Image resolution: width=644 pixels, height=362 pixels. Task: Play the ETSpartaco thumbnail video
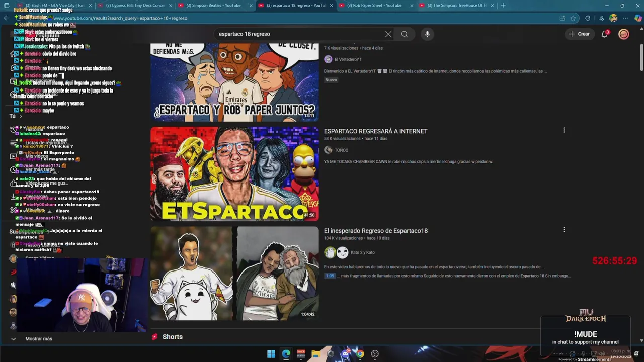[234, 173]
